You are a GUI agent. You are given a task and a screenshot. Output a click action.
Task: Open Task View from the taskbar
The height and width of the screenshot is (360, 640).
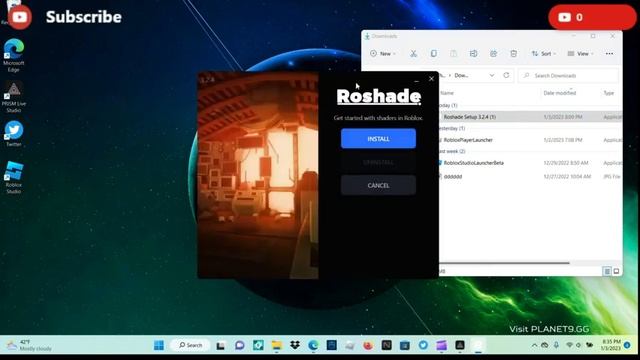(221, 345)
